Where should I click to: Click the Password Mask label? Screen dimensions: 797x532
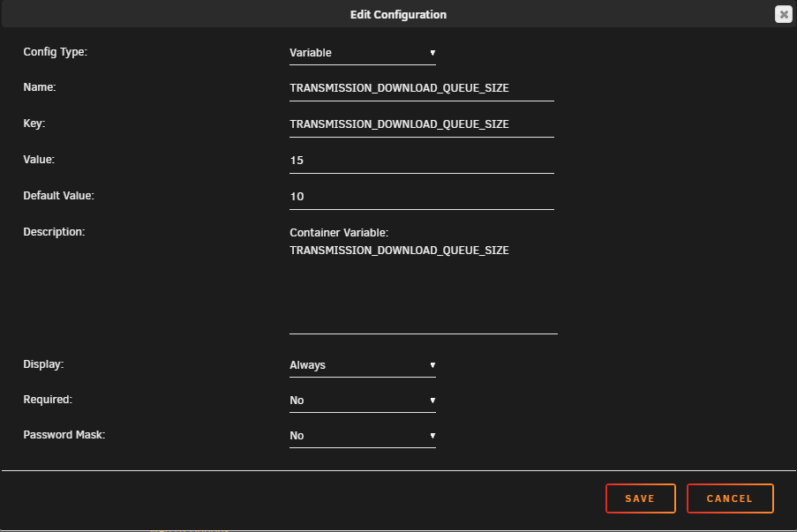pos(64,434)
